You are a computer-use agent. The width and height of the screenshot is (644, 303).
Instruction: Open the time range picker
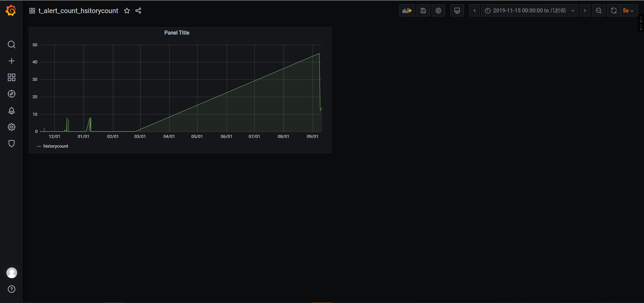click(529, 10)
